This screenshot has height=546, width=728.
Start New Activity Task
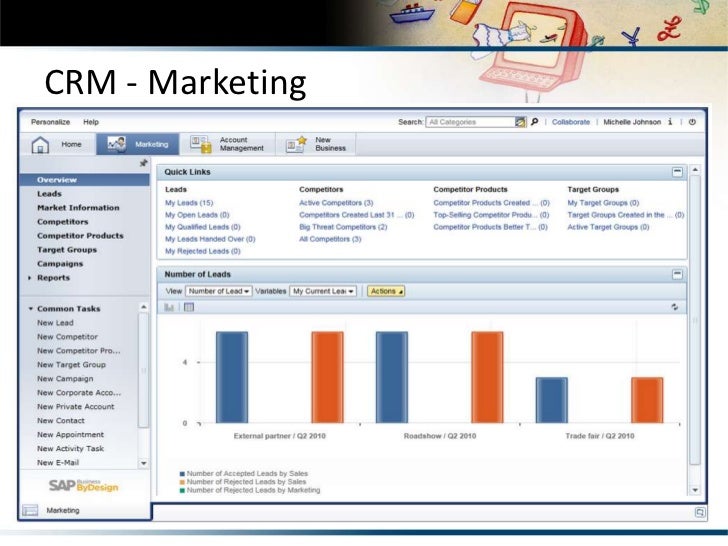[x=71, y=448]
